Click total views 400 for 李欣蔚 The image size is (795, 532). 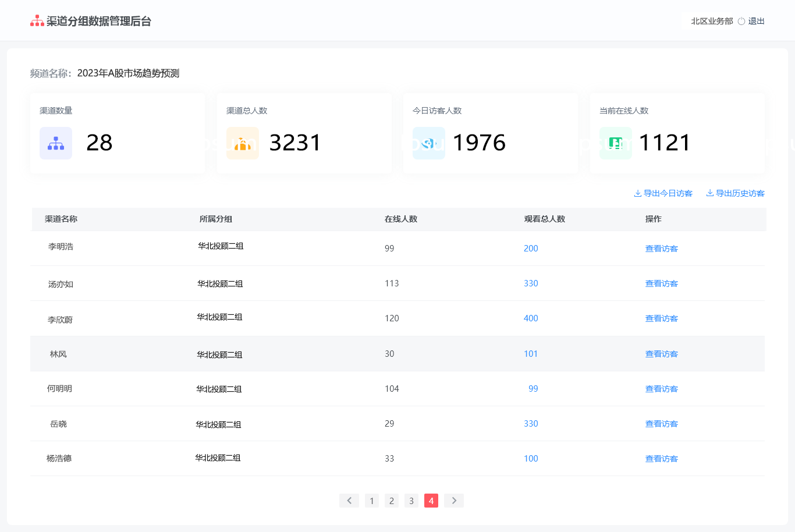(x=531, y=318)
